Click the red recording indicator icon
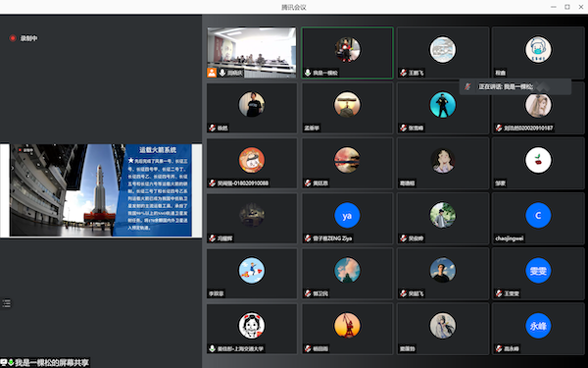This screenshot has width=588, height=368. (13, 38)
